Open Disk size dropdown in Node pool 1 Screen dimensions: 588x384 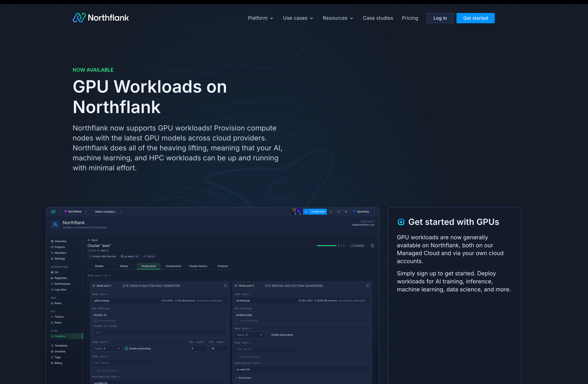click(x=125, y=363)
